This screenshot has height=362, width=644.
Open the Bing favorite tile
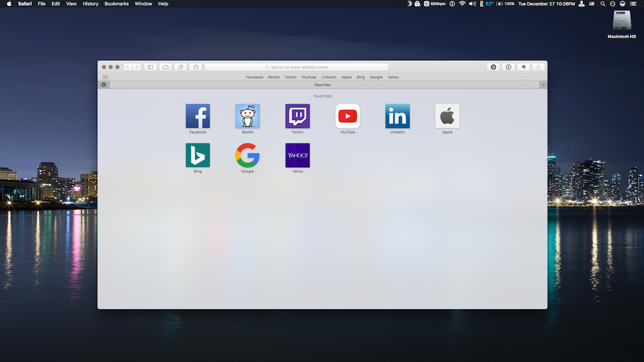197,158
